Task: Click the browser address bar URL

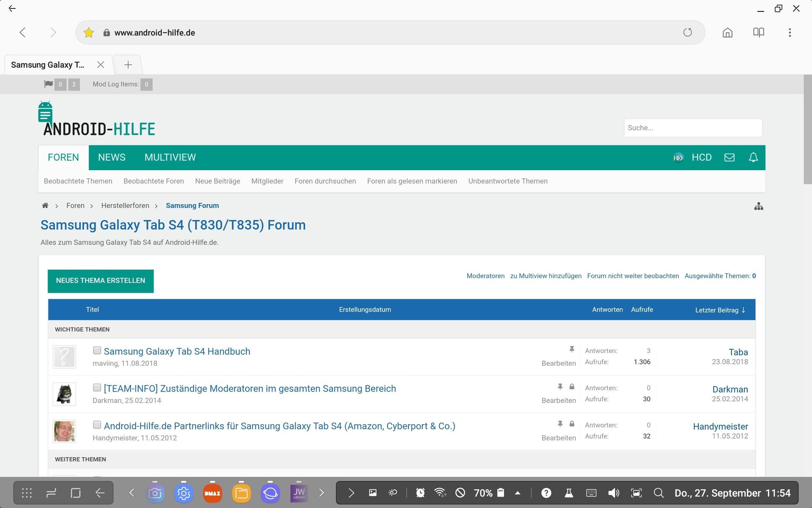Action: tap(155, 33)
